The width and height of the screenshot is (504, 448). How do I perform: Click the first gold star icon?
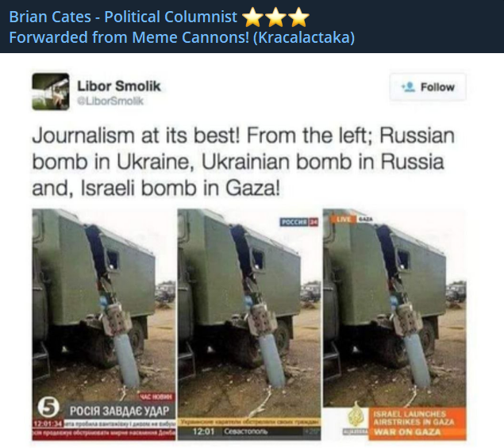point(253,17)
